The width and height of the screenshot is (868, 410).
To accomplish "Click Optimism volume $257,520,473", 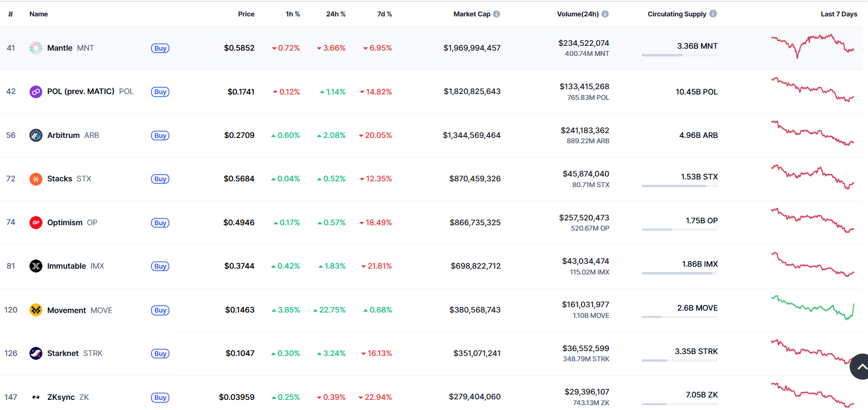I will [x=584, y=218].
